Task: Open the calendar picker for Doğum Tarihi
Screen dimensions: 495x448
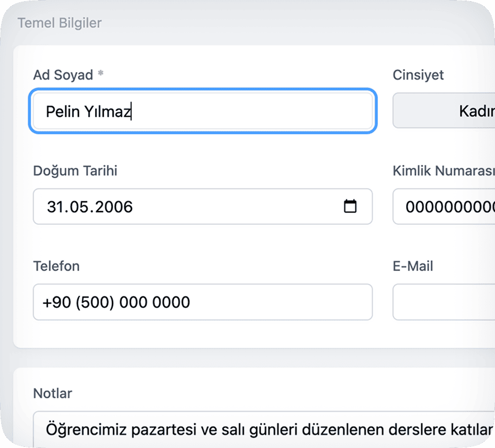Action: point(350,206)
